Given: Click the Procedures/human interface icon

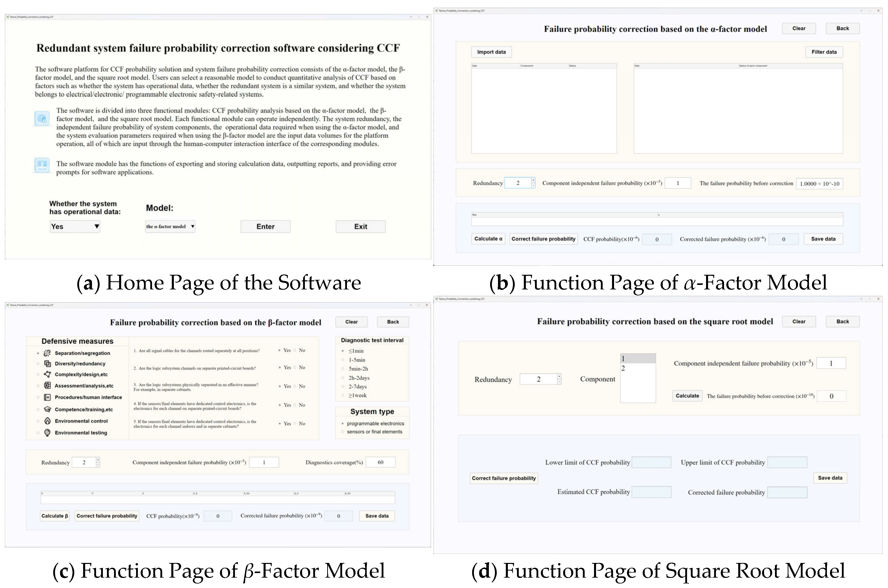Looking at the screenshot, I should [47, 398].
